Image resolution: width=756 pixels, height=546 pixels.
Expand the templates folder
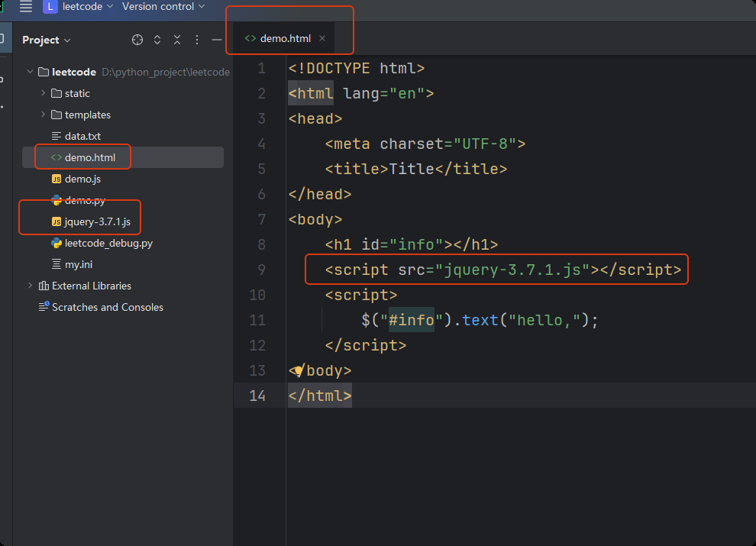[x=43, y=115]
